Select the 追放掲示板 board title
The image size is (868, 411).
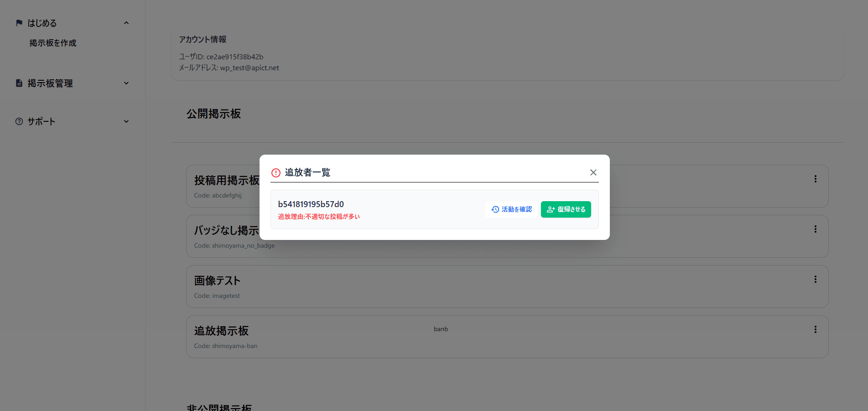(221, 331)
